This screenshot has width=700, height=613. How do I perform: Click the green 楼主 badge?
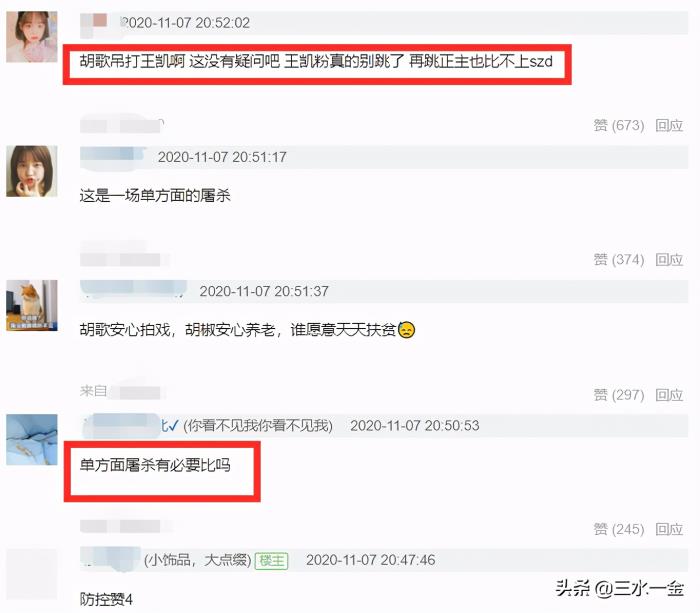[271, 560]
